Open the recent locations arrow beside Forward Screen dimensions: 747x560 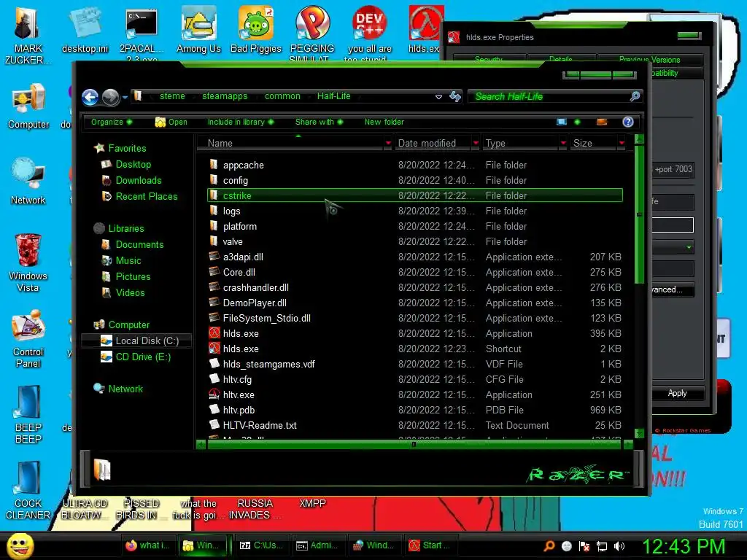(125, 97)
